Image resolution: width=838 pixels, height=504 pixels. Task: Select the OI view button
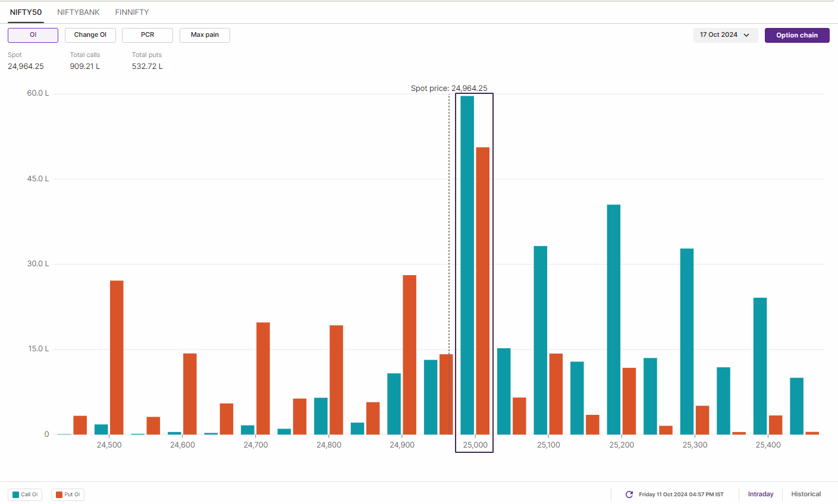pos(33,35)
